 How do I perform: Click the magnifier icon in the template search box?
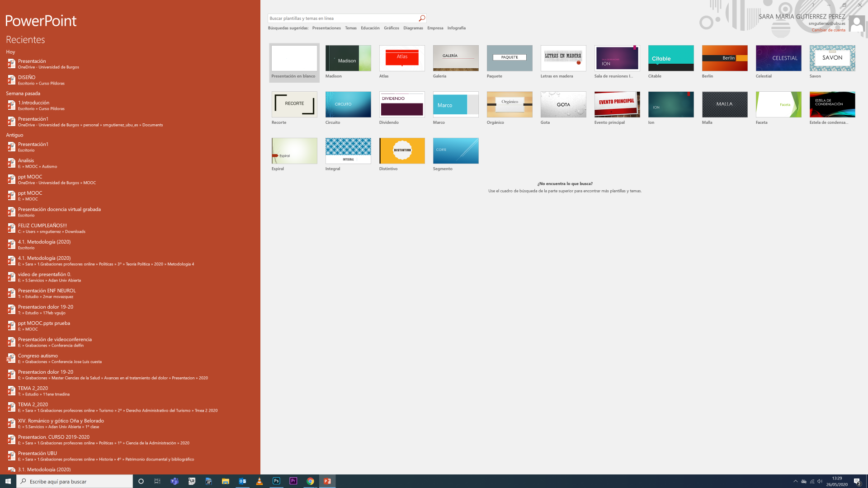[x=422, y=19]
